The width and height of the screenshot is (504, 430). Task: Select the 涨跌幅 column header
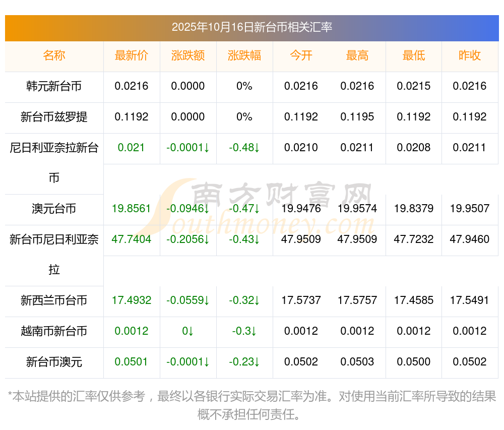click(x=244, y=55)
